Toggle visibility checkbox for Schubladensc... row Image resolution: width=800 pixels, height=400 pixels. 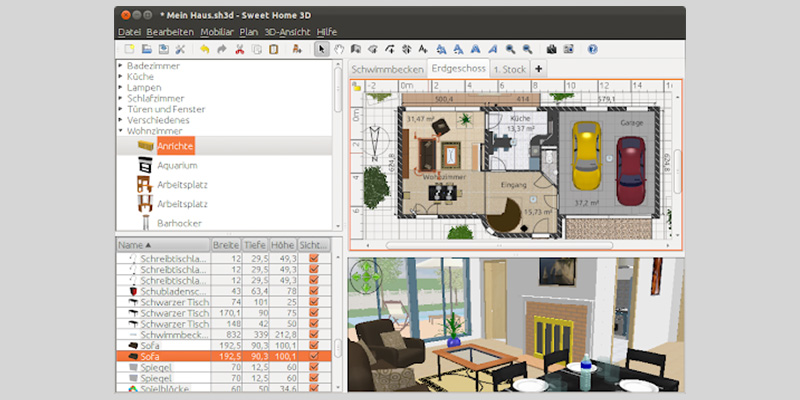(x=314, y=291)
